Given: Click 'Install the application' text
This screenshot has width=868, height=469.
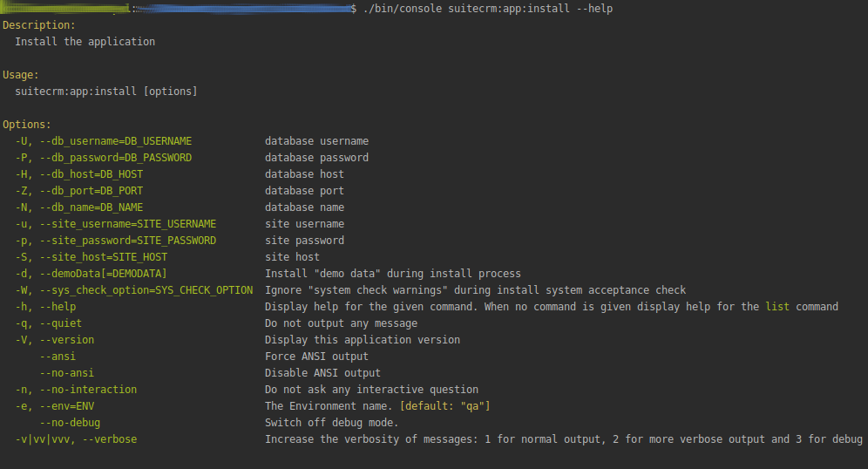Looking at the screenshot, I should click(x=85, y=42).
